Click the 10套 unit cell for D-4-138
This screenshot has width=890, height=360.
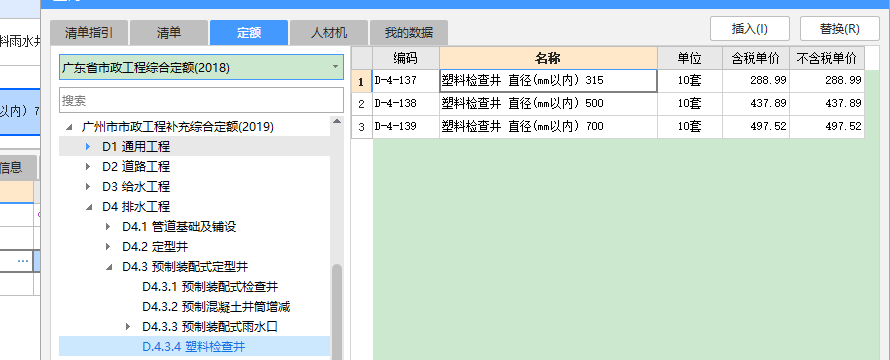[x=690, y=104]
